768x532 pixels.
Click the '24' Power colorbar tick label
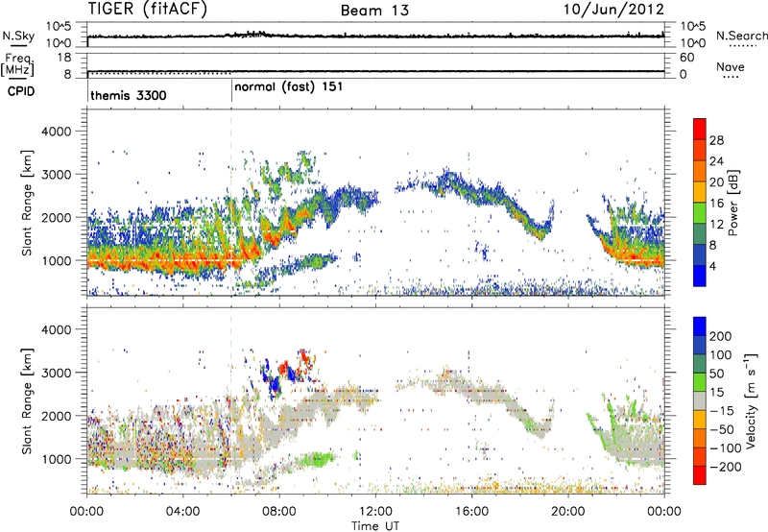point(716,161)
